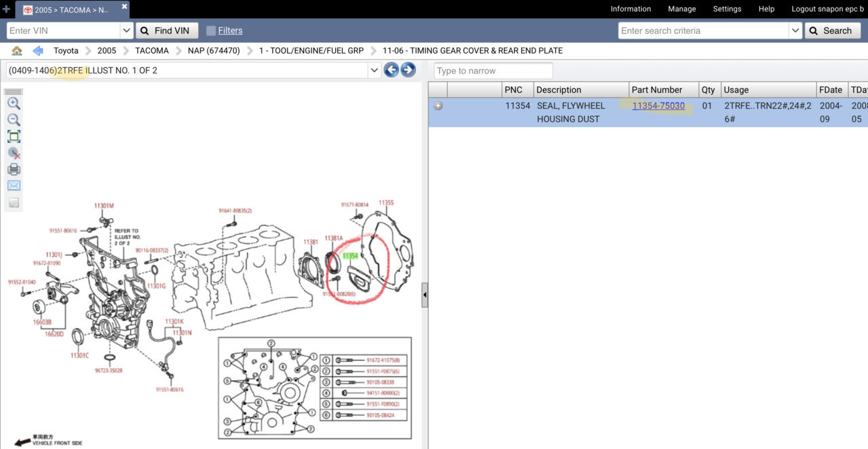Select callout 11301K in the diagram
The height and width of the screenshot is (449, 868).
pyautogui.click(x=174, y=321)
